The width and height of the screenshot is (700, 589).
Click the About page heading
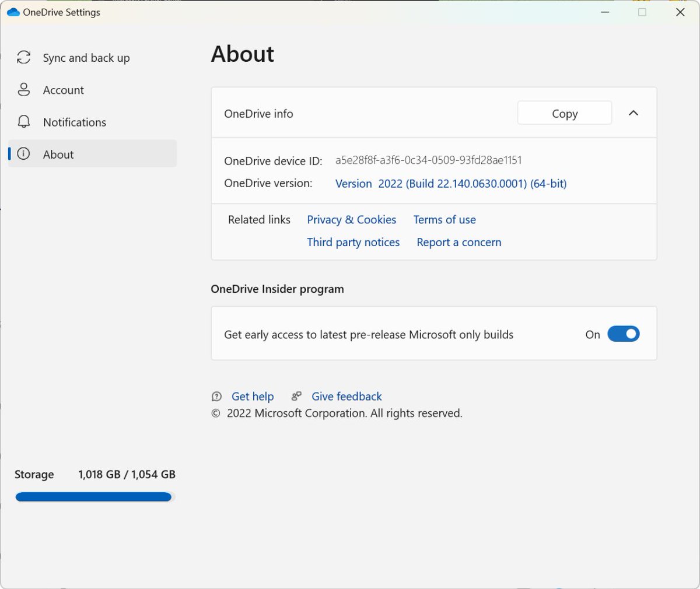pos(243,54)
